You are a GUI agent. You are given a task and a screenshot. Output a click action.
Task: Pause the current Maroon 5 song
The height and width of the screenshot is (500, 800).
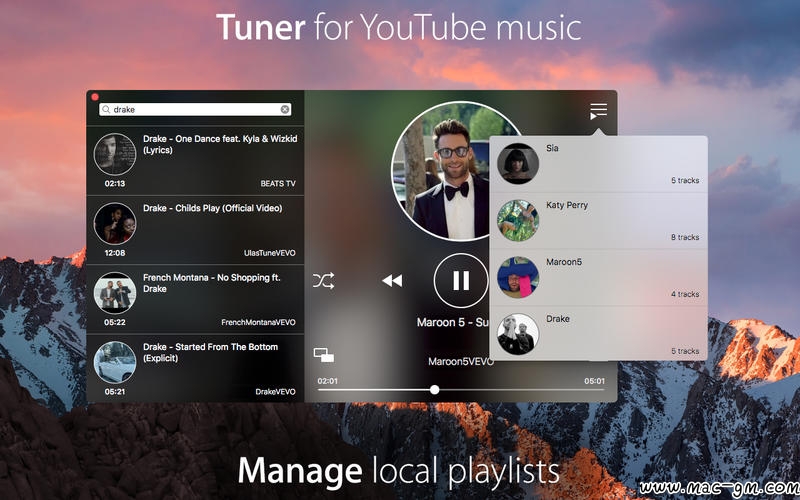click(x=461, y=281)
